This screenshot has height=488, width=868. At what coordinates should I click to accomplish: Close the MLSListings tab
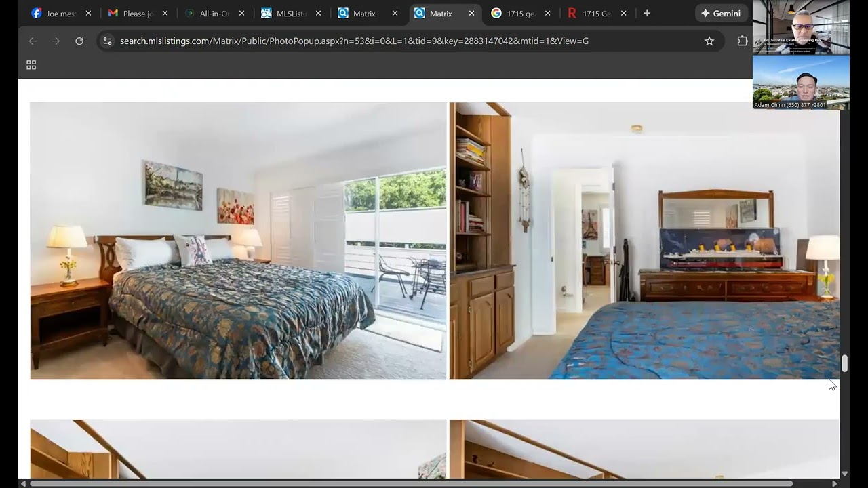(318, 14)
